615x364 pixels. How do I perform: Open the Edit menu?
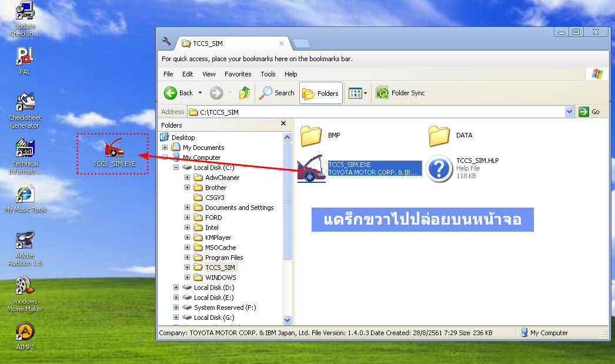click(x=188, y=74)
